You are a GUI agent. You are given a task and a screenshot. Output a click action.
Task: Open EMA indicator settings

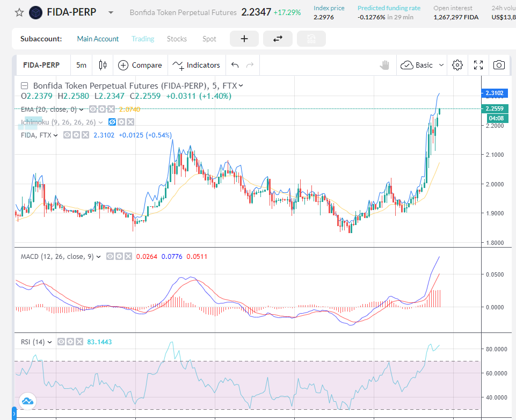[102, 109]
